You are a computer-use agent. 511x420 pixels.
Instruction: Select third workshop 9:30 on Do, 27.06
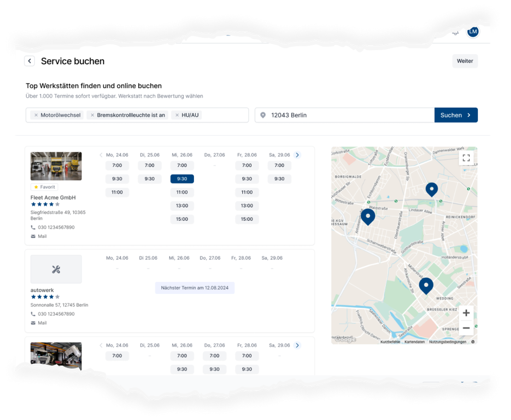[215, 369]
